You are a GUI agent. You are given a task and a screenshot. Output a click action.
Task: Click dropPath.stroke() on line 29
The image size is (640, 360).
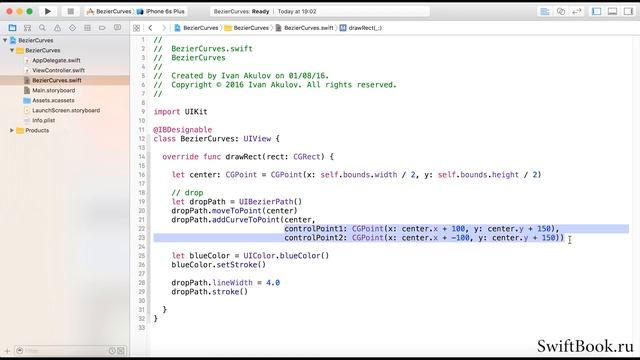tap(209, 291)
